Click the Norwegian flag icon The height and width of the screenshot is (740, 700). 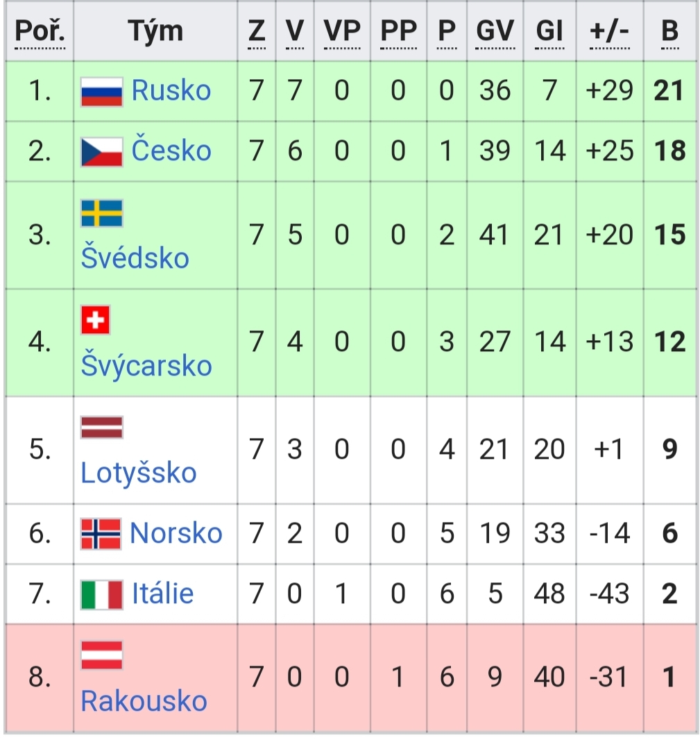coord(101,534)
